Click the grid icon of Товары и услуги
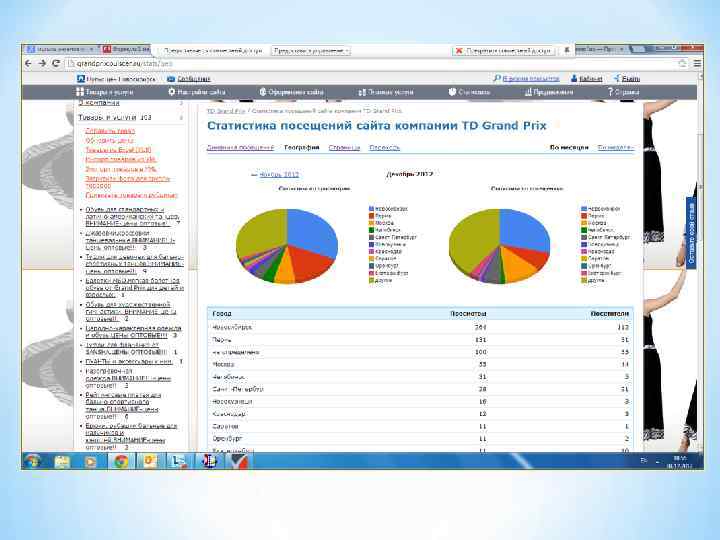Image resolution: width=720 pixels, height=540 pixels. [80, 92]
